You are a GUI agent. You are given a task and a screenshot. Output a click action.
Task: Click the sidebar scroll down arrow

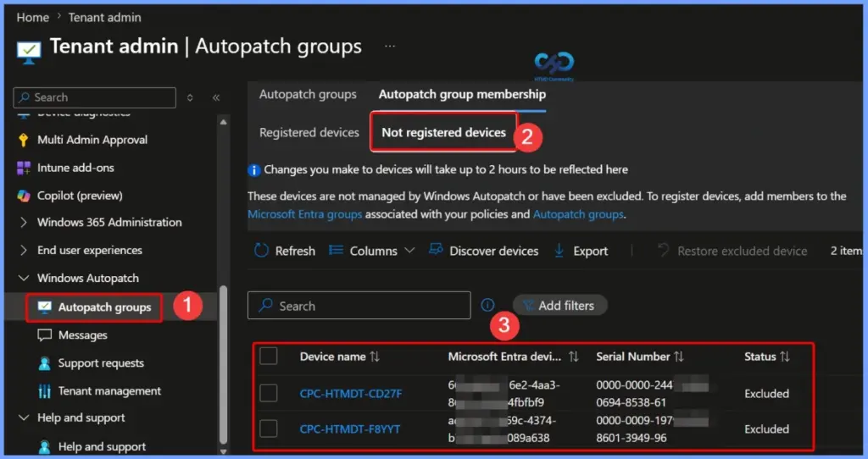223,451
